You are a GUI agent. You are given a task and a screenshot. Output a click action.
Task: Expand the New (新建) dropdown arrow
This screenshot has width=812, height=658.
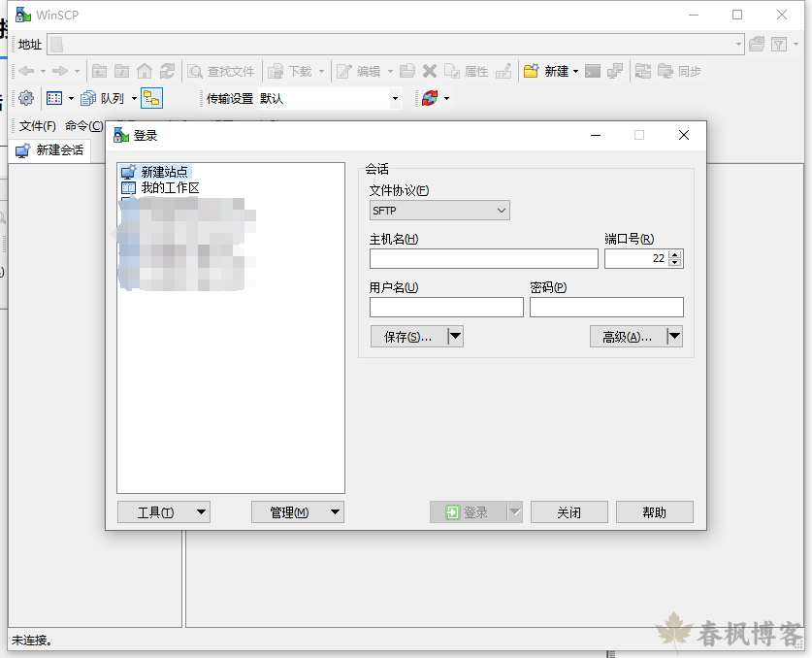[575, 71]
